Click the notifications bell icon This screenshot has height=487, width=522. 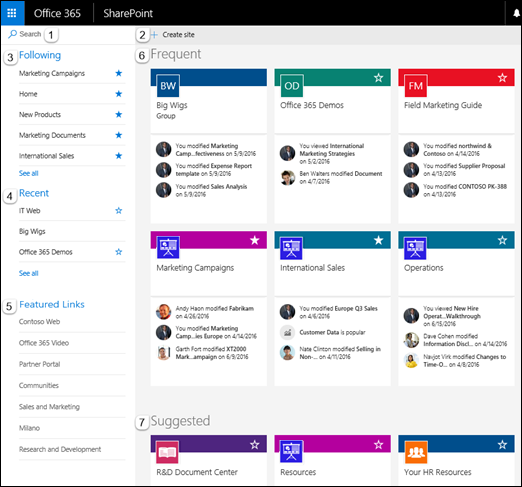tap(516, 13)
